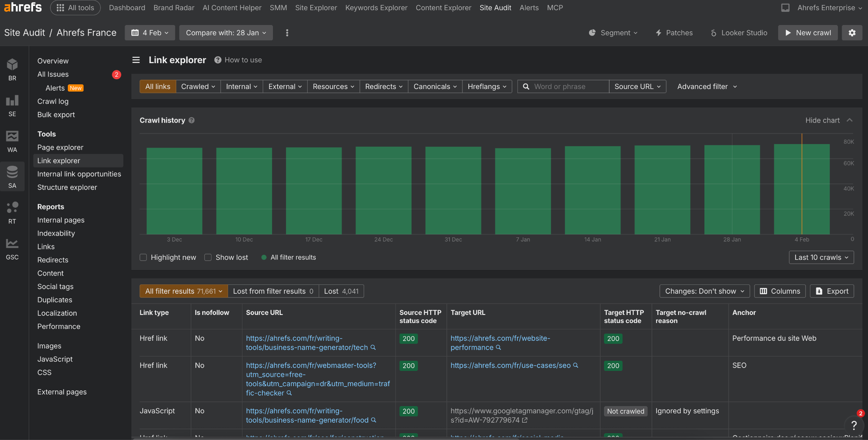Expand the Last 10 crawls dropdown
Image resolution: width=868 pixels, height=440 pixels.
click(x=821, y=257)
